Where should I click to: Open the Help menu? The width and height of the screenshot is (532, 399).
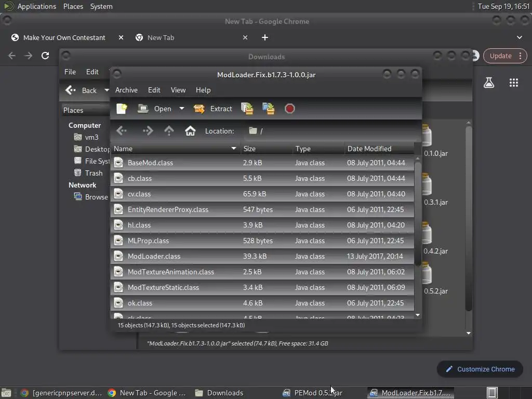tap(203, 90)
